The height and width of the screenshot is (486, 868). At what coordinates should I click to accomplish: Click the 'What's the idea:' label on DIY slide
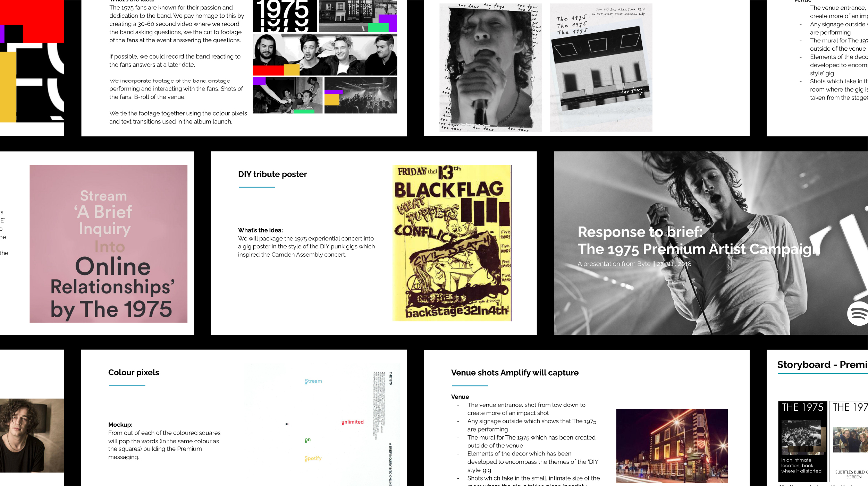click(x=260, y=230)
